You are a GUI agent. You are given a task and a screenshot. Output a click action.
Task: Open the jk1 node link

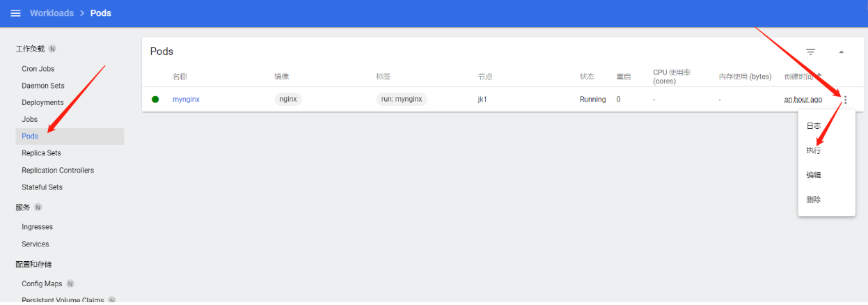tap(482, 100)
